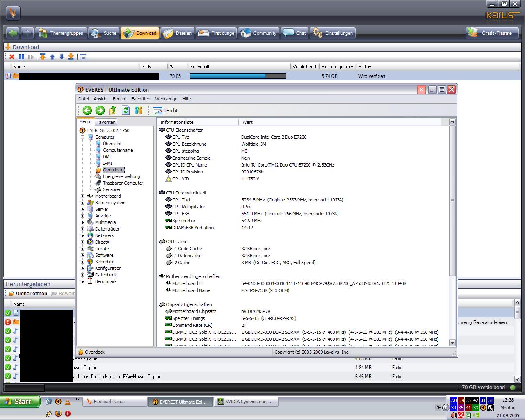Click the volume icon in system tray
The image size is (525, 420).
tap(453, 415)
